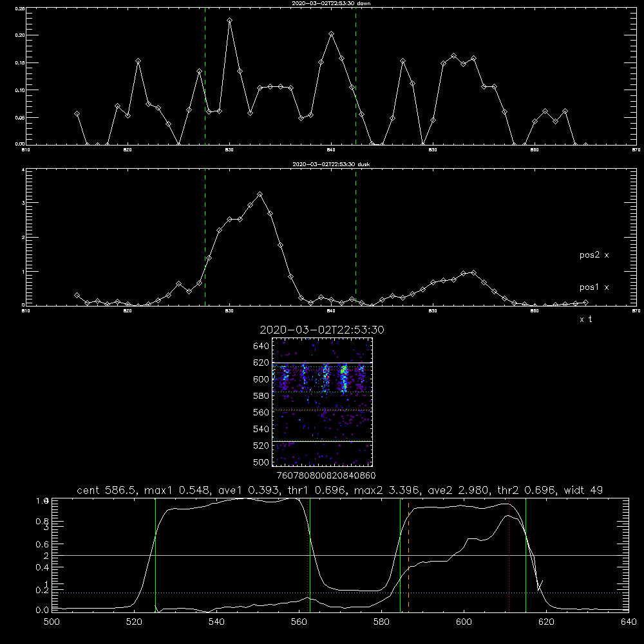This screenshot has width=644, height=644.
Task: Click the '600' x-axis label of bottom plot
Action: [464, 622]
